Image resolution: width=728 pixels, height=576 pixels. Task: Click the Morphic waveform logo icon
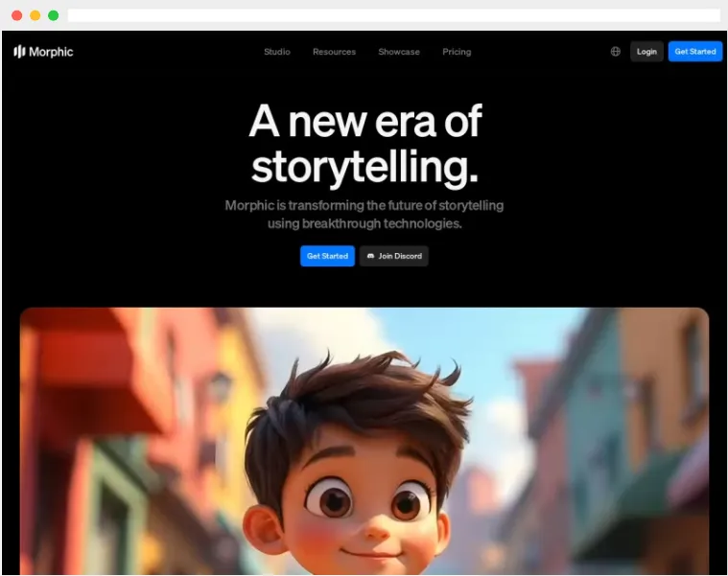(19, 52)
